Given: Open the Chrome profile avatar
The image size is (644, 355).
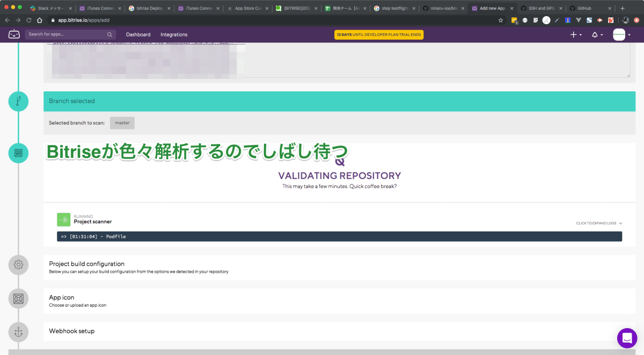Looking at the screenshot, I should 626,20.
